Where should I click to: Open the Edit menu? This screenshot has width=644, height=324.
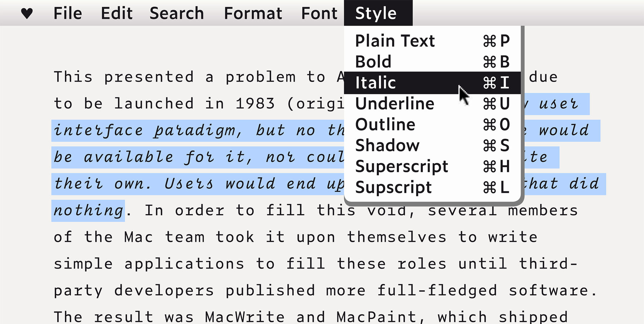point(117,13)
